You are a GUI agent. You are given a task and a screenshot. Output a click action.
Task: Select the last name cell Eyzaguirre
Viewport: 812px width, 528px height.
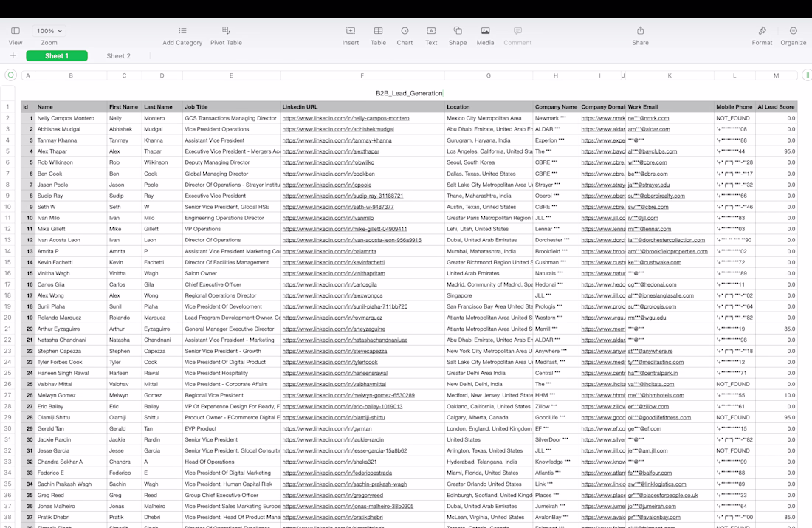pos(162,329)
